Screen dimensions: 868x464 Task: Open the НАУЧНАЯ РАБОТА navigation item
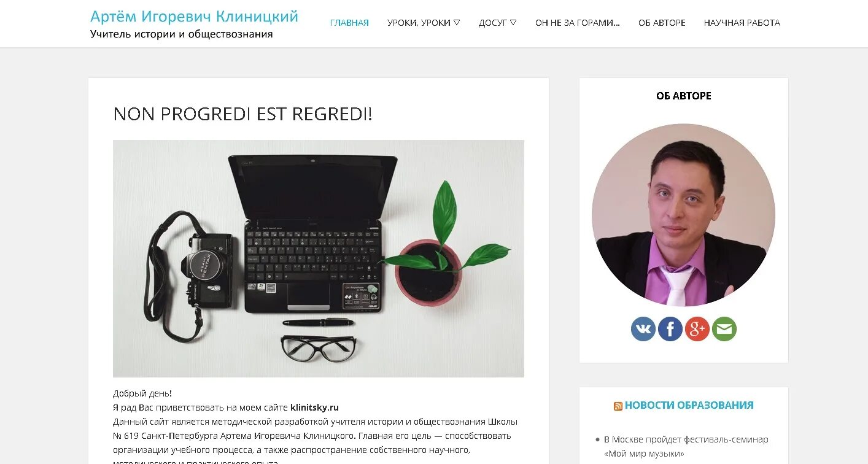(x=742, y=23)
